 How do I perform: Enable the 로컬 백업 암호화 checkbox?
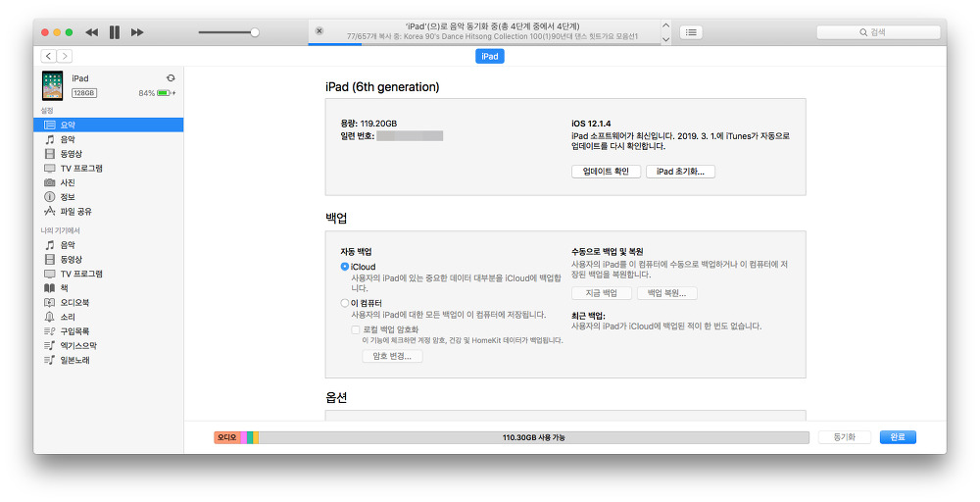[x=357, y=329]
